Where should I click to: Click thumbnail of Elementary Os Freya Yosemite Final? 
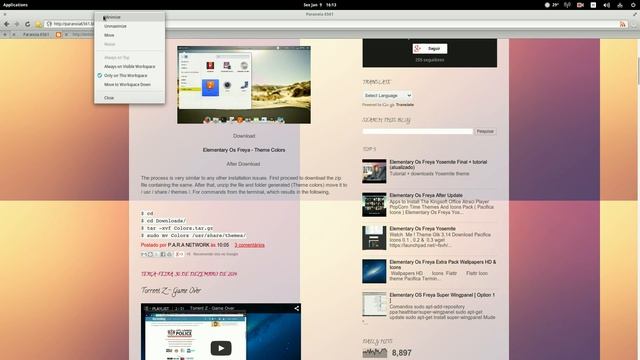374,171
